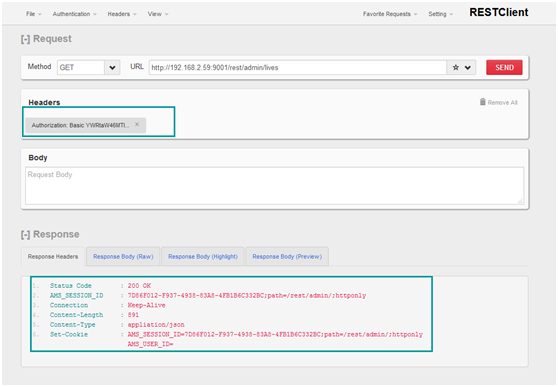Click the trash icon next to Remove All
The height and width of the screenshot is (387, 558).
[483, 102]
